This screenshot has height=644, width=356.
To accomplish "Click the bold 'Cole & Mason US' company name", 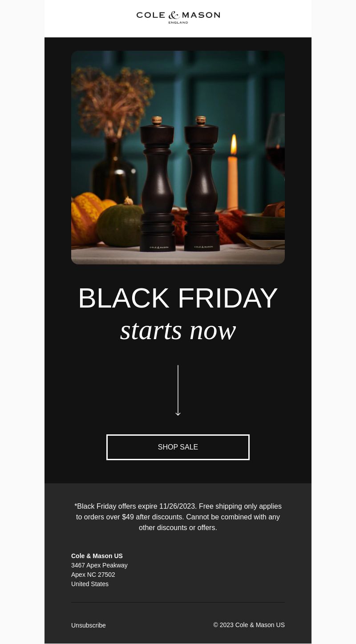I will pyautogui.click(x=97, y=556).
